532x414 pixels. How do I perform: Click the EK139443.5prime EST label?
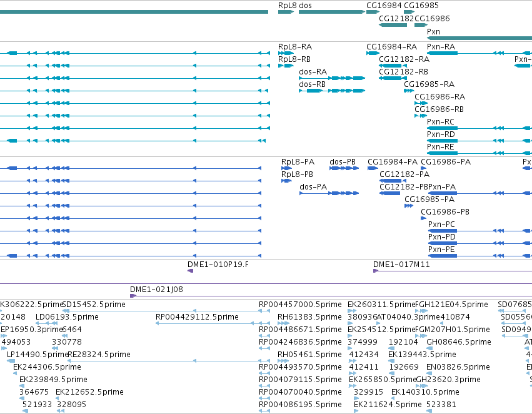click(422, 355)
